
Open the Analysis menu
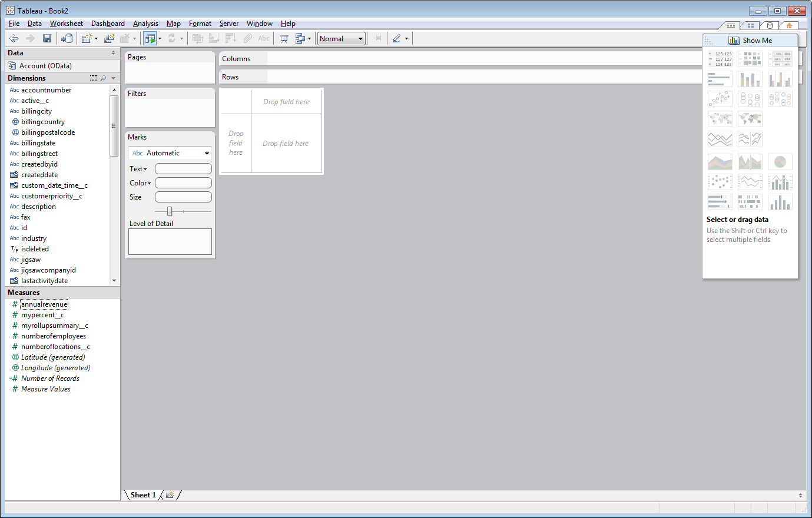[145, 24]
